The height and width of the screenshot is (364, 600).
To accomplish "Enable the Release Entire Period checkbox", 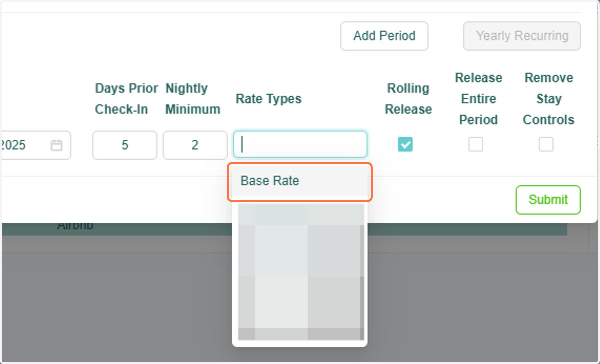I will tap(476, 144).
